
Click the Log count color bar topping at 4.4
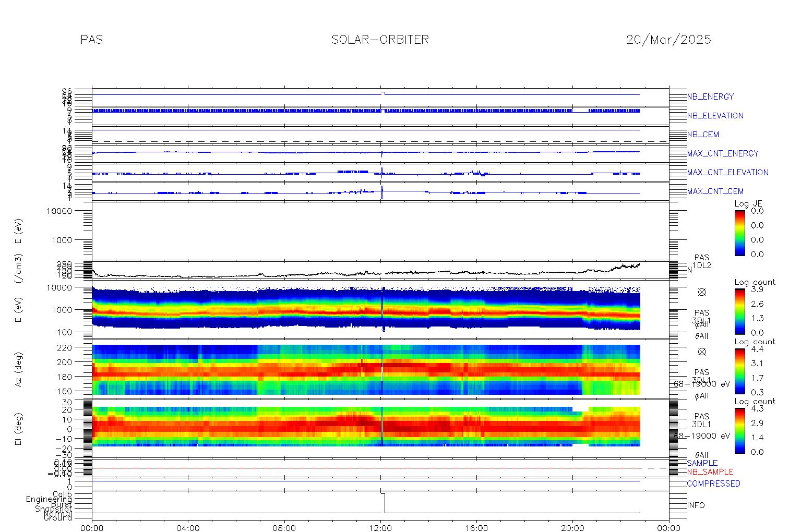click(x=739, y=371)
